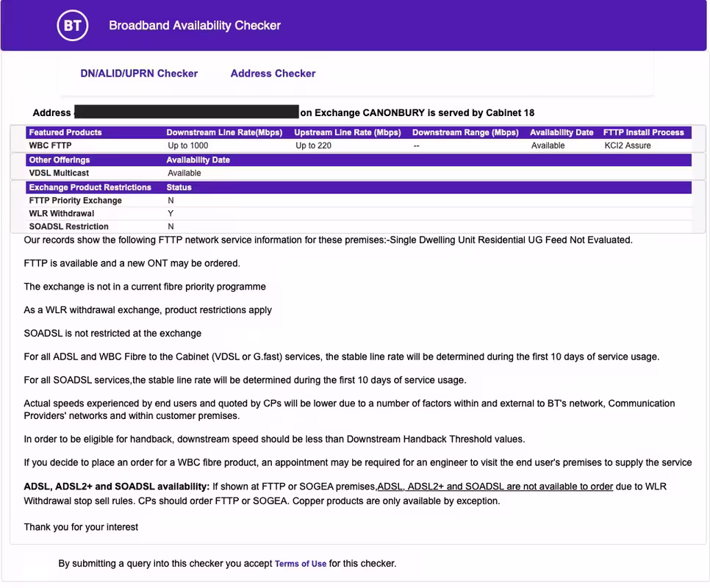Select the FTTP Priority Exchange row

tap(359, 201)
